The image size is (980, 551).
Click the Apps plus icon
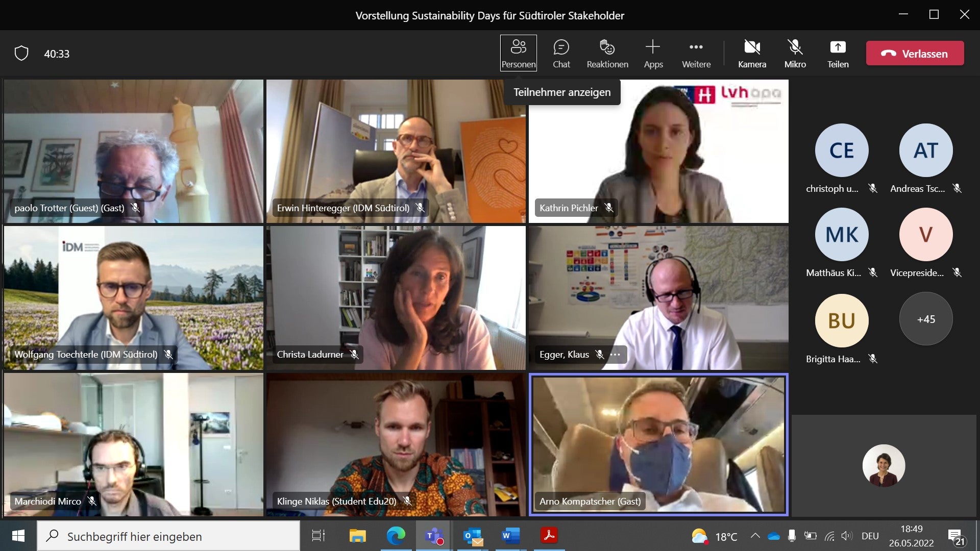click(x=653, y=47)
